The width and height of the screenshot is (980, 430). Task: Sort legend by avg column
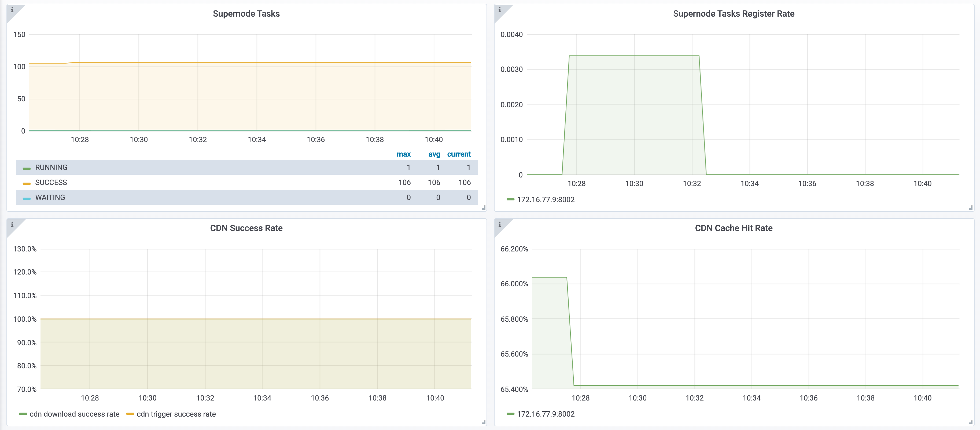pos(434,154)
